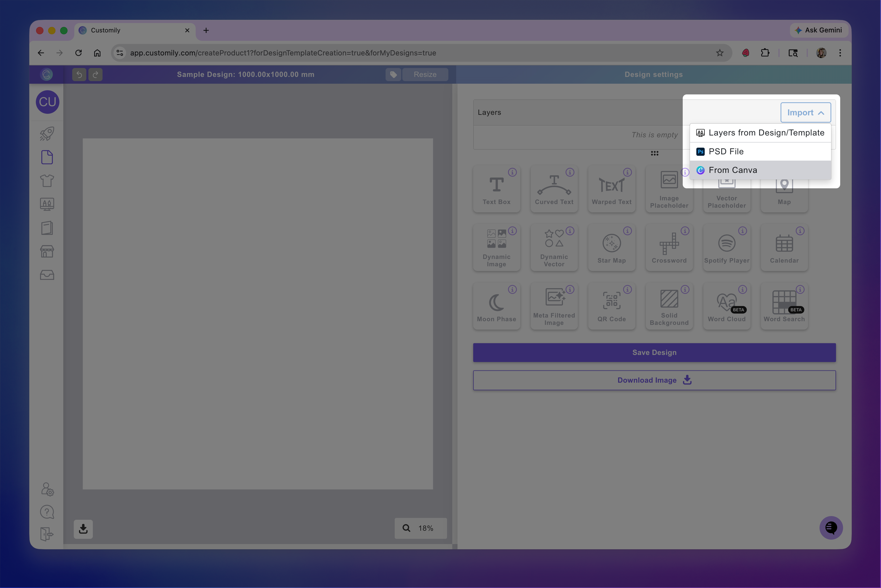Screen dimensions: 881x588
Task: Add a Warped Text element
Action: point(611,189)
